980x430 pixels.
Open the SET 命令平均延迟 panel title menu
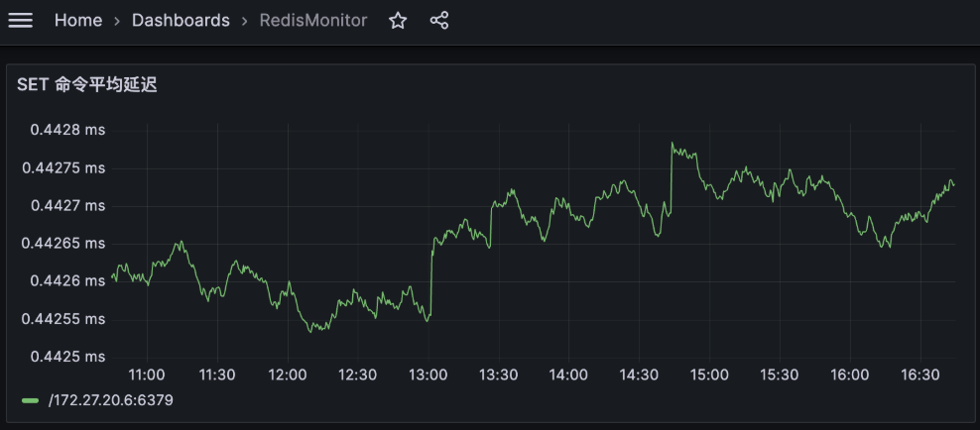87,85
